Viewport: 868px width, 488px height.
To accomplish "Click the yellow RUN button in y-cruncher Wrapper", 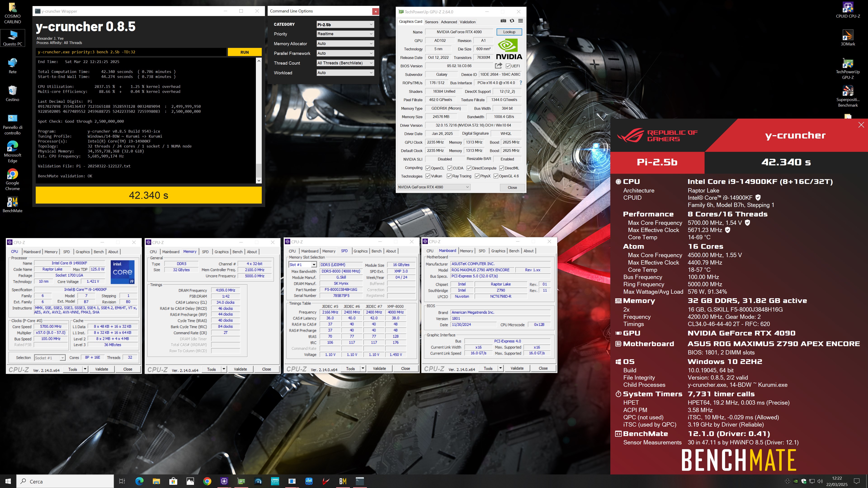I will pos(245,52).
